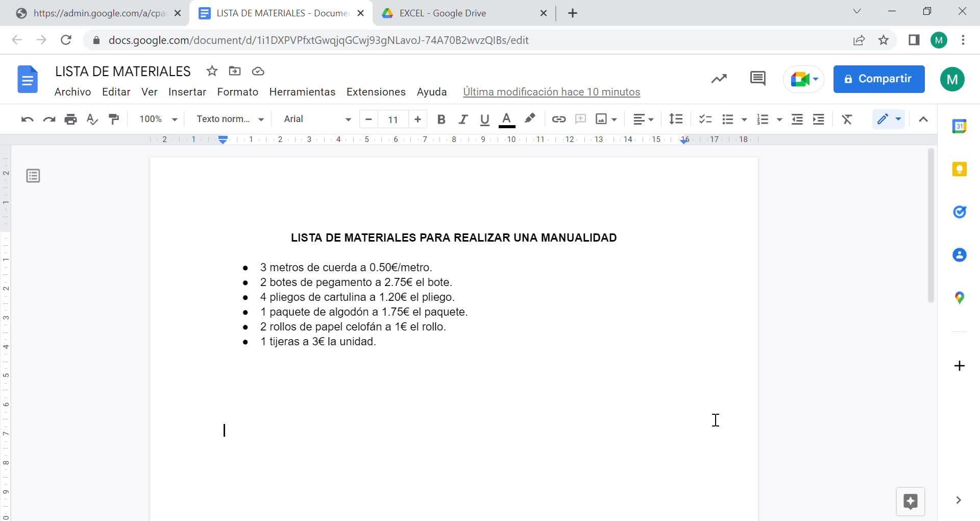This screenshot has width=980, height=521.
Task: Click the Print icon in toolbar
Action: pyautogui.click(x=70, y=119)
